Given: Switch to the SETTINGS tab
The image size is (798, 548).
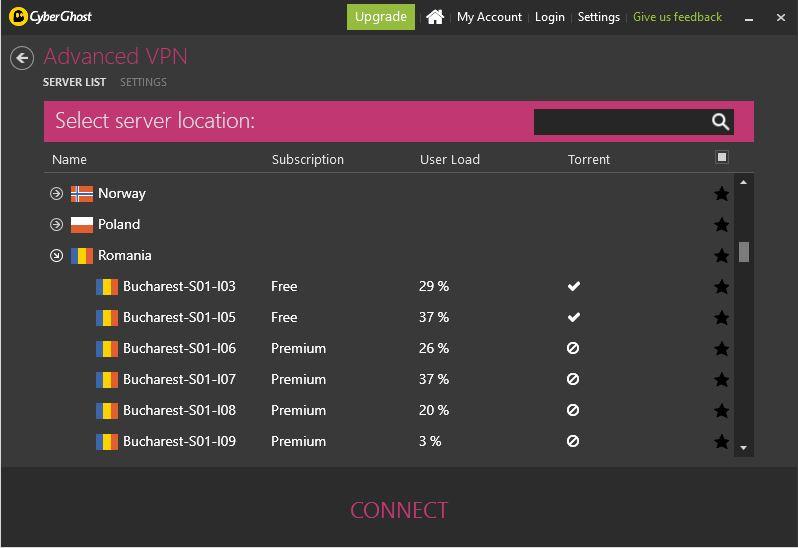Looking at the screenshot, I should click(x=143, y=82).
